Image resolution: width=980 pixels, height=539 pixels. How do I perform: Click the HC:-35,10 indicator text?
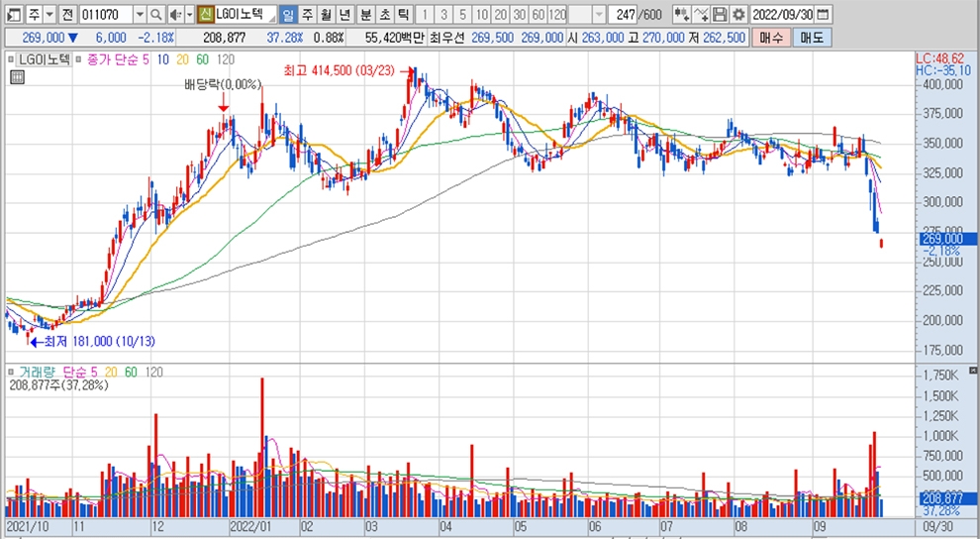[943, 70]
